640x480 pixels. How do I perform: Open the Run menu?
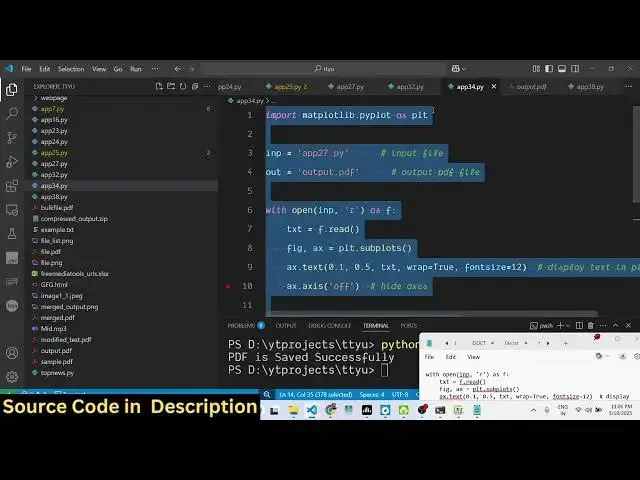(136, 69)
